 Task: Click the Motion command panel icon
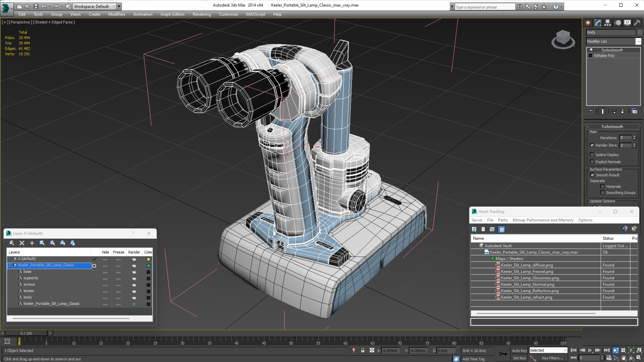pos(618,23)
